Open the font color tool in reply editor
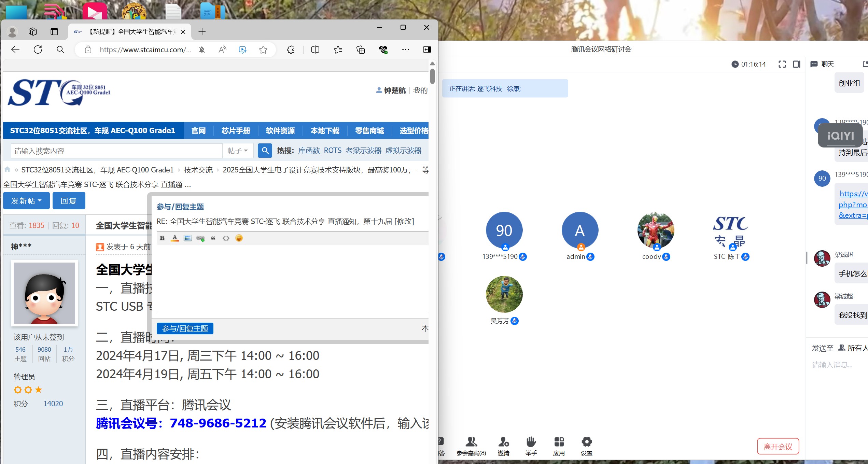868x464 pixels. [x=175, y=238]
